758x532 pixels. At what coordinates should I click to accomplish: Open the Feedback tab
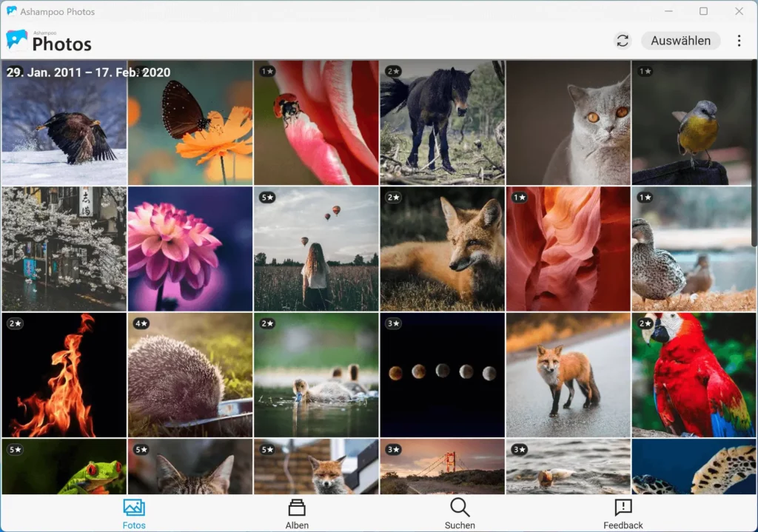pos(623,514)
